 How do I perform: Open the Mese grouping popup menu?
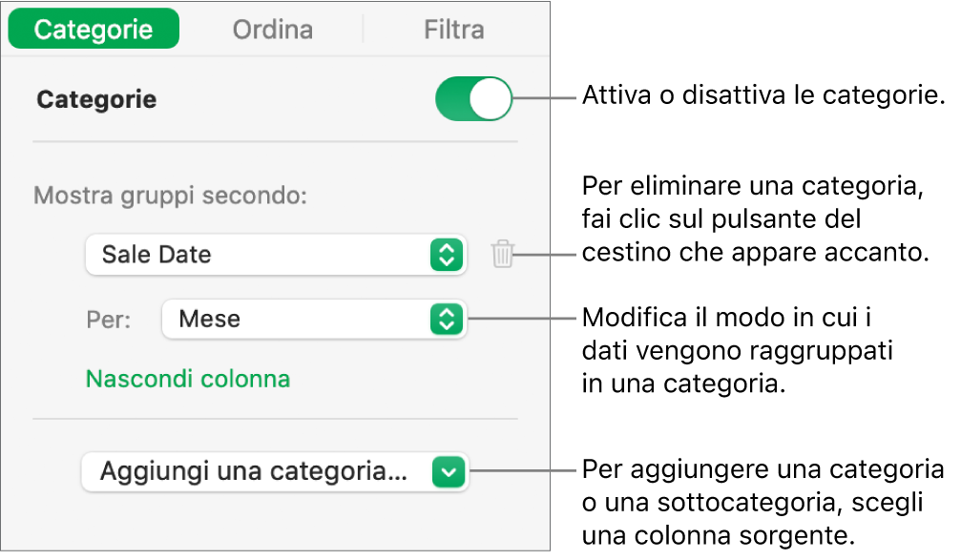296,319
